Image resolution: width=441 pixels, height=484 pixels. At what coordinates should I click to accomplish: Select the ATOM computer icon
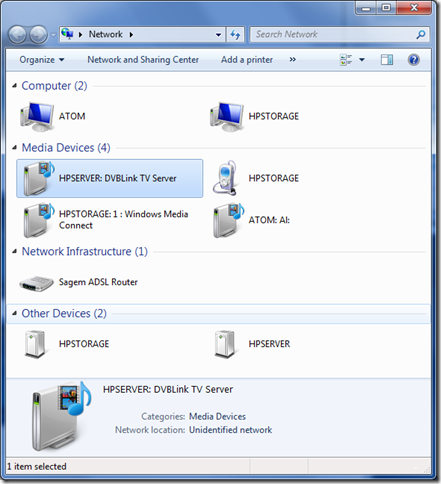(x=37, y=116)
